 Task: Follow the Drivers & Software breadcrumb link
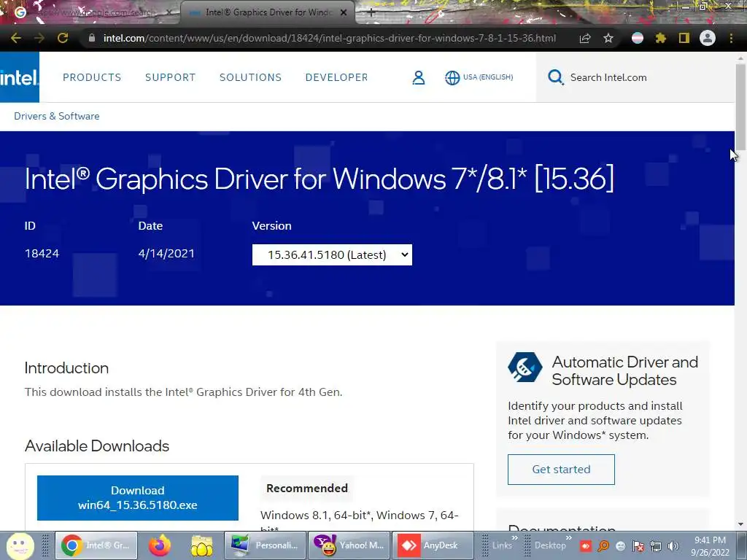tap(57, 116)
